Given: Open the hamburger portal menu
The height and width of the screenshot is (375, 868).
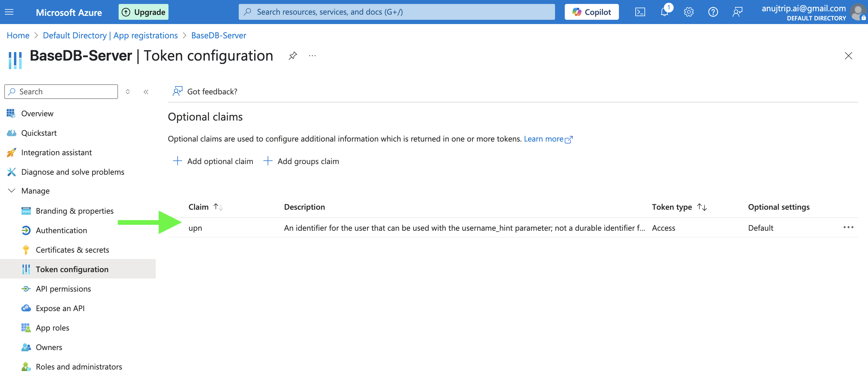Looking at the screenshot, I should click(x=9, y=12).
